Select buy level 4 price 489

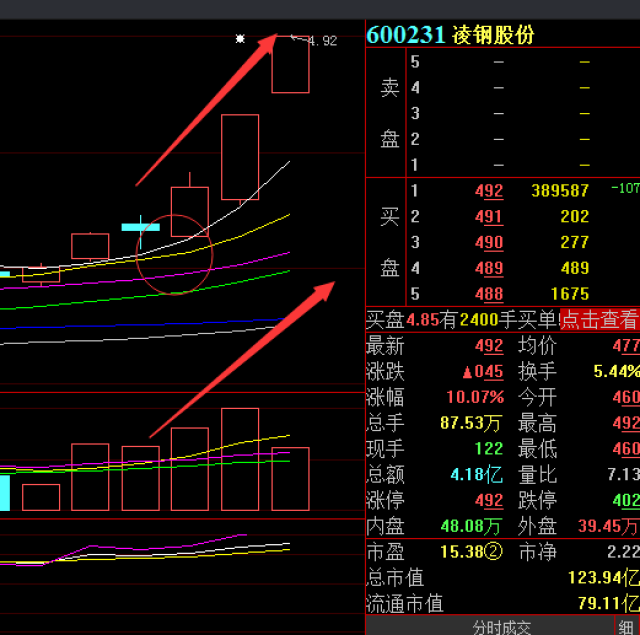click(x=489, y=269)
